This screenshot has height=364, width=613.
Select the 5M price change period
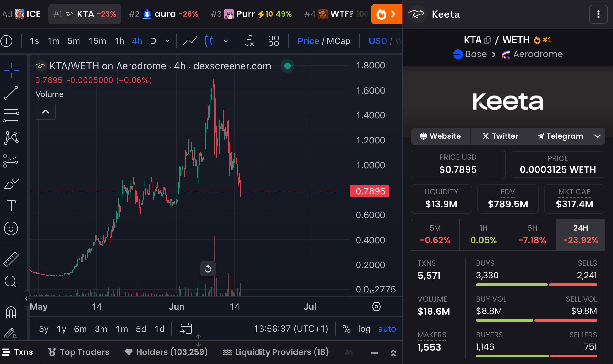click(435, 235)
